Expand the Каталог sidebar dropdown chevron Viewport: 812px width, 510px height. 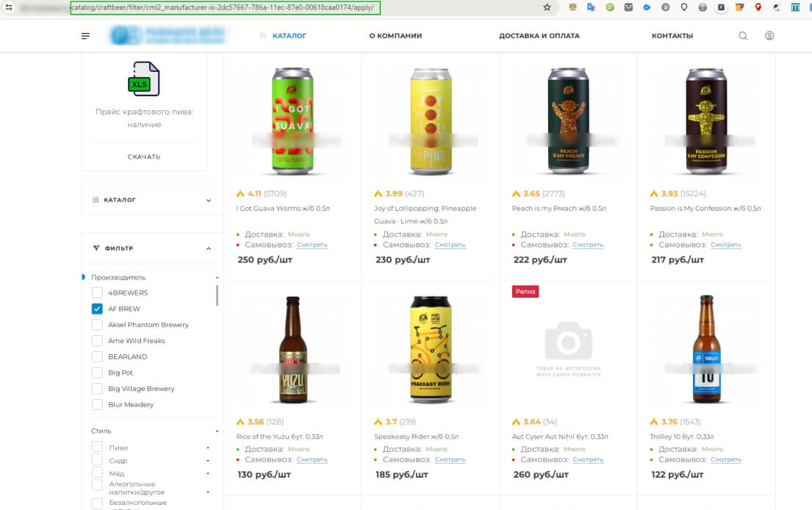[x=209, y=201]
